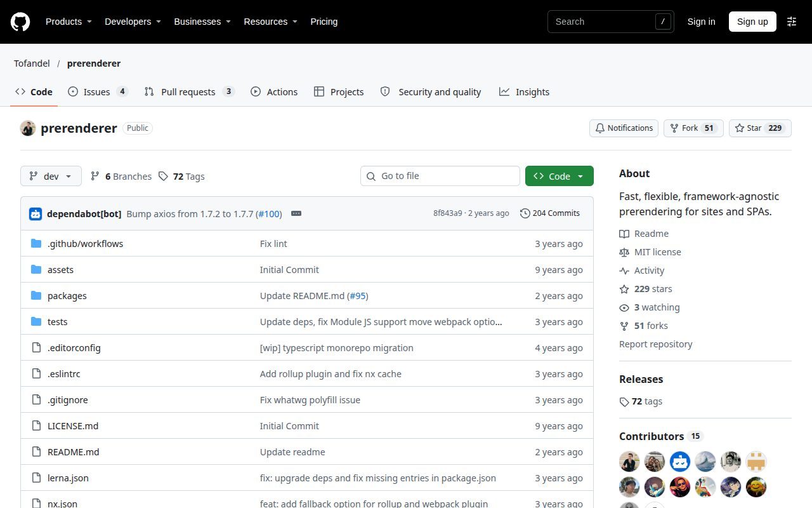Image resolution: width=812 pixels, height=508 pixels.
Task: Click the Report repository link
Action: pos(655,344)
